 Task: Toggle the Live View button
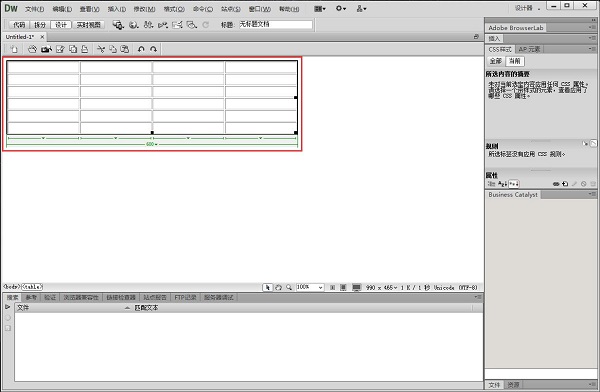(x=88, y=25)
